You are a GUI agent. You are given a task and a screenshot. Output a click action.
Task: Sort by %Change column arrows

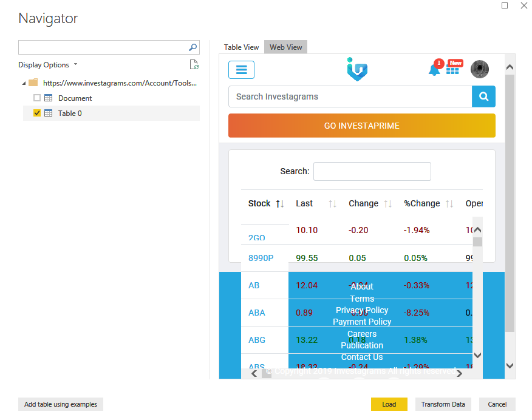(449, 204)
